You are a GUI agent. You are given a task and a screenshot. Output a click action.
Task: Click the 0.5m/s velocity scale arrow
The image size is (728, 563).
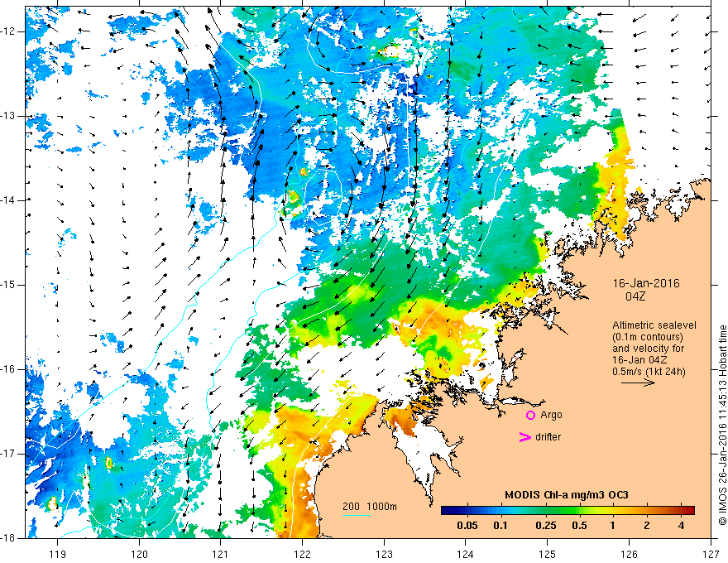tap(638, 383)
